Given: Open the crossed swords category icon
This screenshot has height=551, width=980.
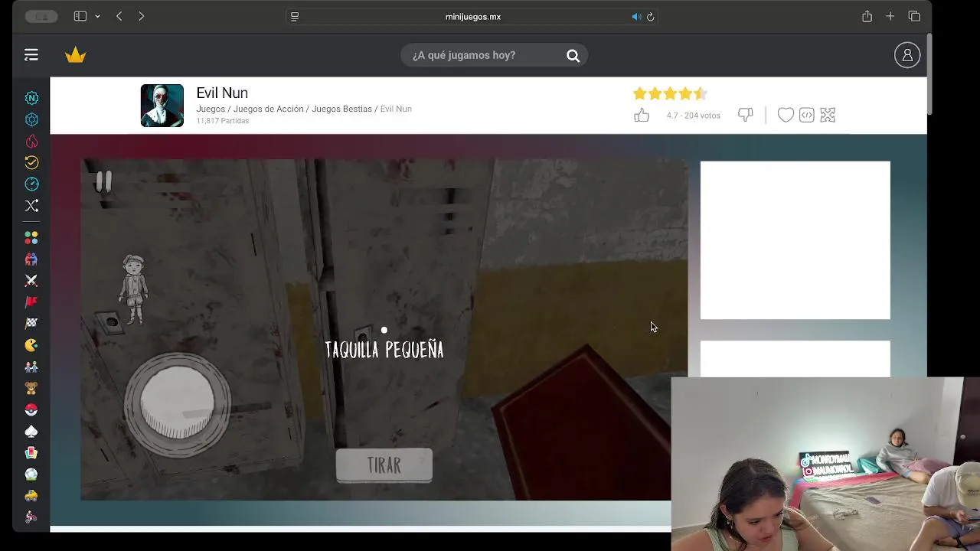Looking at the screenshot, I should point(31,281).
